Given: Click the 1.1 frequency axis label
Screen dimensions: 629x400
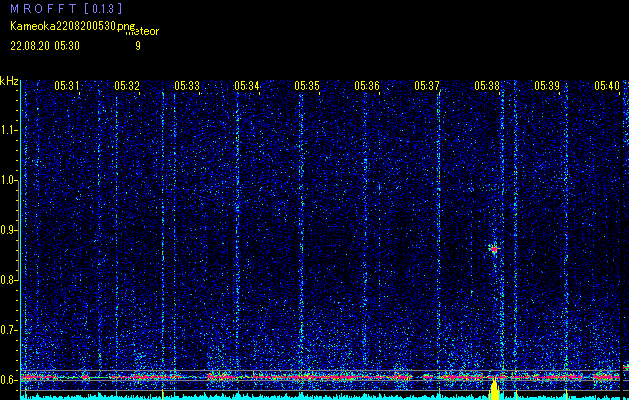Looking at the screenshot, I should pyautogui.click(x=8, y=130).
